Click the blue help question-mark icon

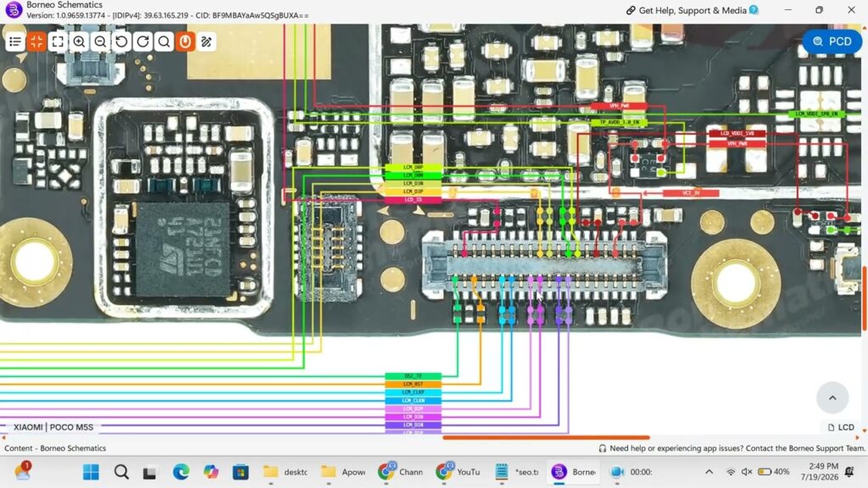[754, 9]
